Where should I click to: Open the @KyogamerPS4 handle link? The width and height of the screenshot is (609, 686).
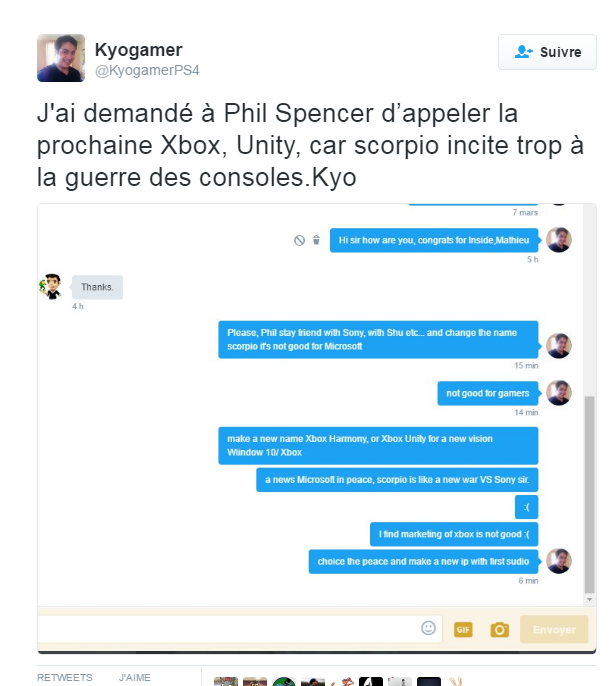click(147, 70)
